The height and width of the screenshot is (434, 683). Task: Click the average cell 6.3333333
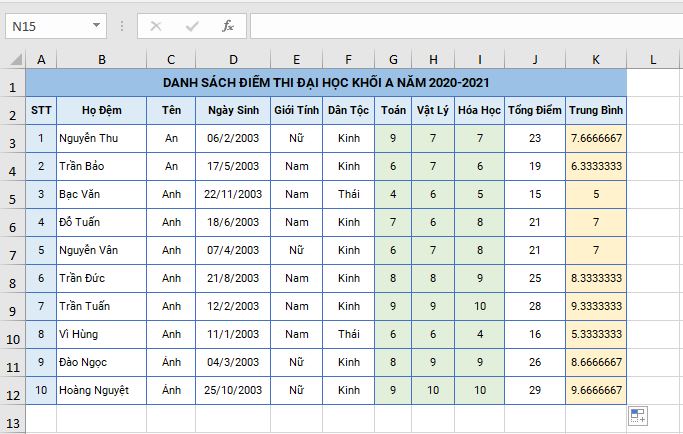[596, 166]
